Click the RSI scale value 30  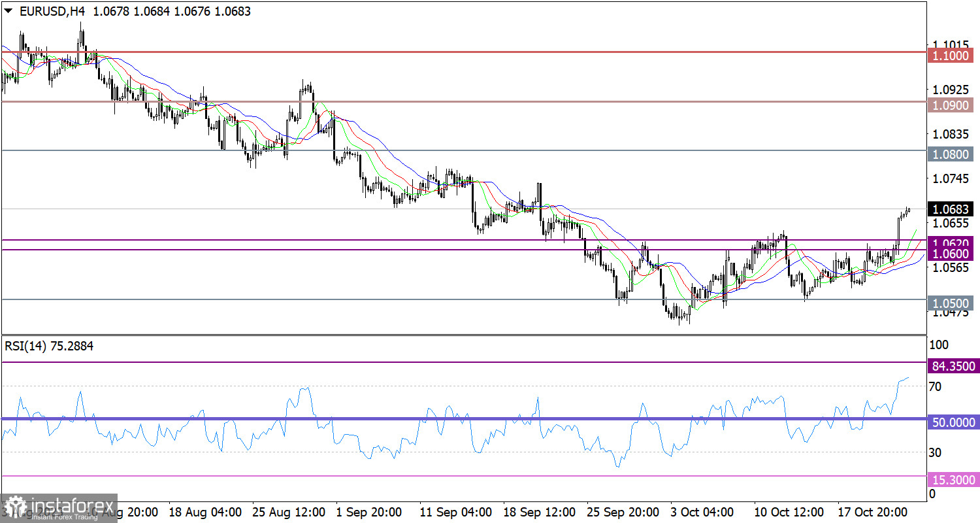pos(936,452)
